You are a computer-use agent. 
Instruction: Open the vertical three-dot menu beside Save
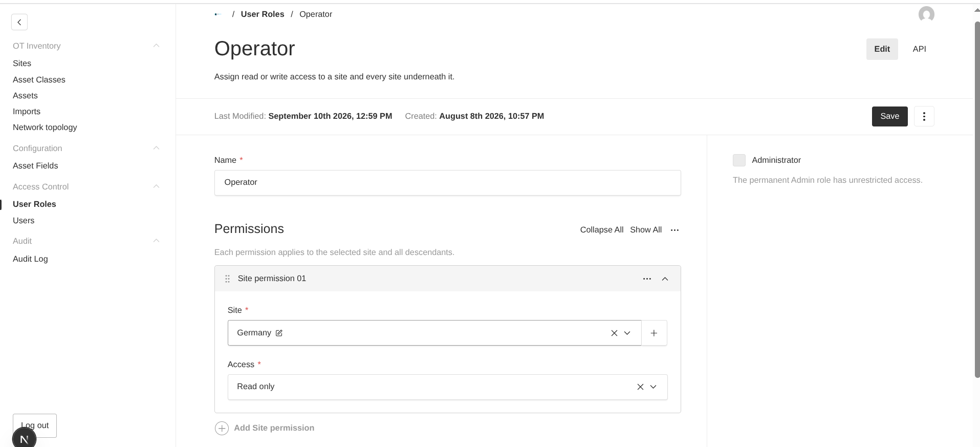click(x=924, y=116)
